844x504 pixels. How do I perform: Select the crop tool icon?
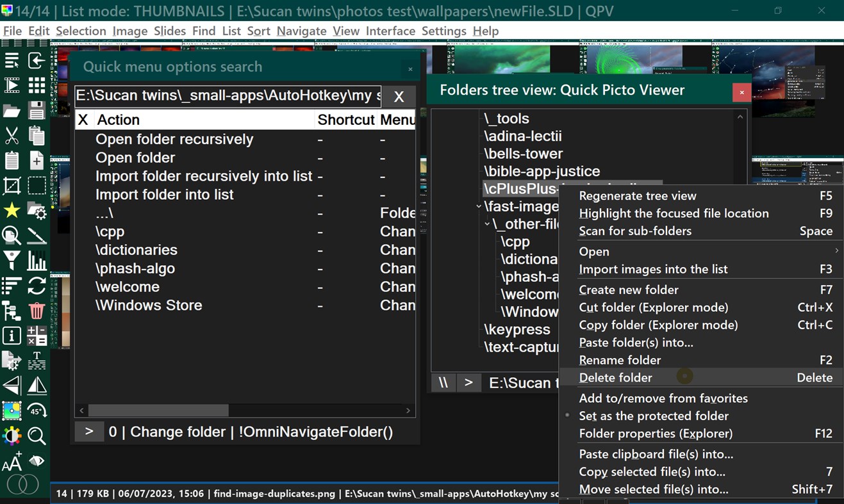[x=12, y=185]
